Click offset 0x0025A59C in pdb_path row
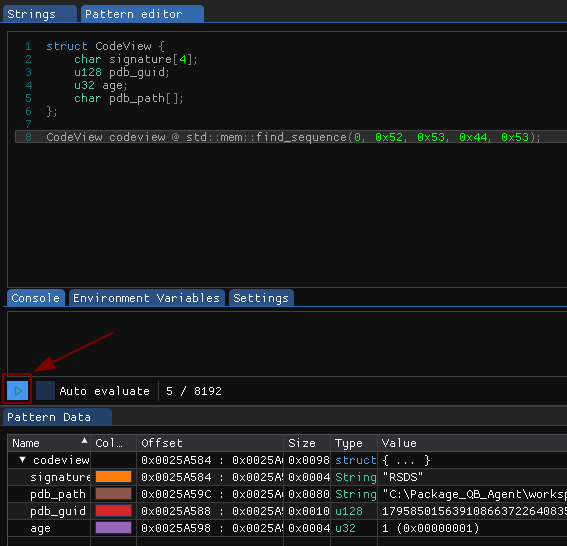This screenshot has height=546, width=567. pyautogui.click(x=176, y=494)
